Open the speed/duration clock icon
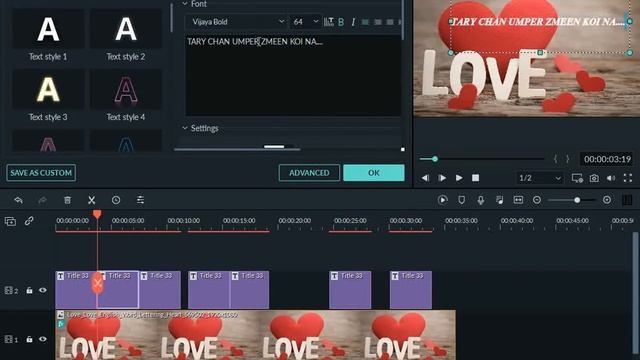 click(x=116, y=200)
